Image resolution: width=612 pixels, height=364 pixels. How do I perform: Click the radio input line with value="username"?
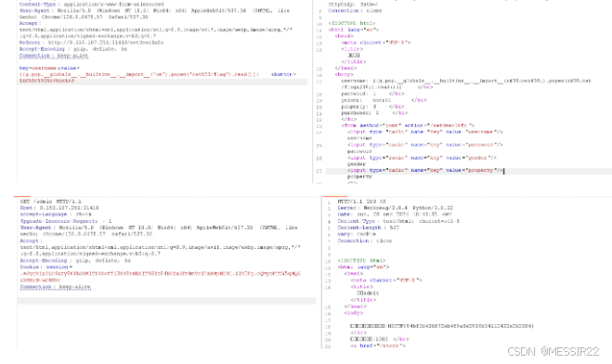(425, 132)
